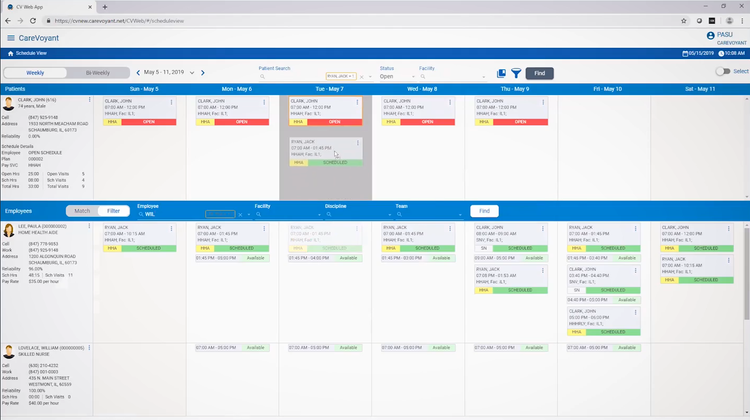Click the Thu - May 9 column header

[x=515, y=89]
